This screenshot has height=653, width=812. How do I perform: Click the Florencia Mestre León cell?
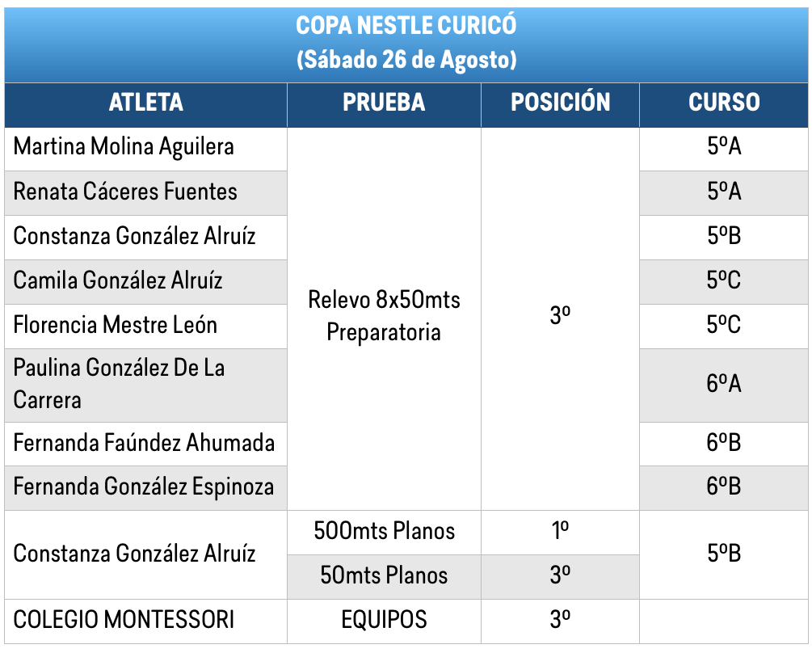tap(146, 326)
